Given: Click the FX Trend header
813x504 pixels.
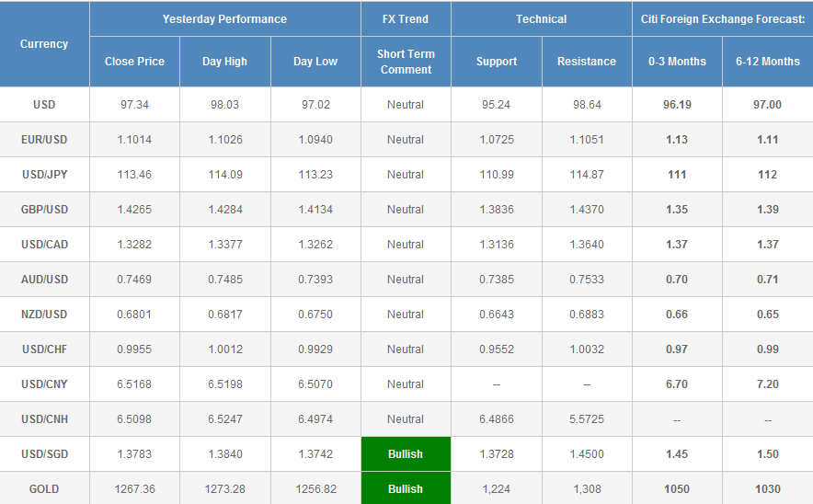Looking at the screenshot, I should 406,19.
